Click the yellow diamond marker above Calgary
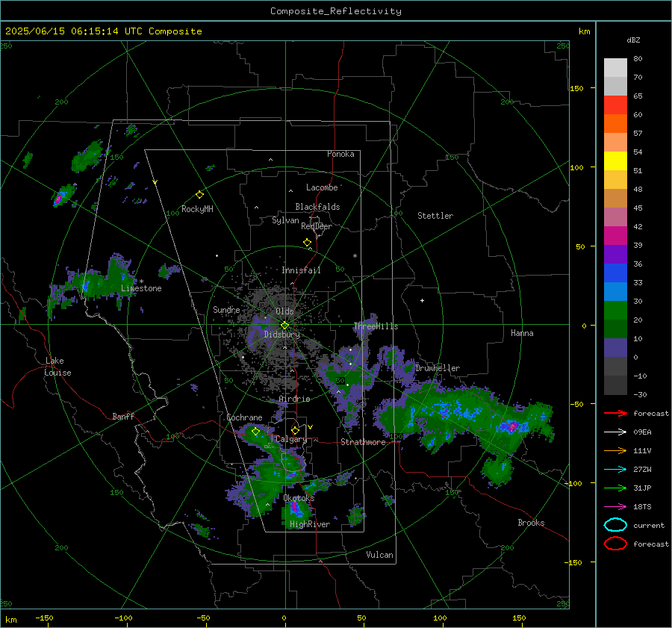This screenshot has height=628, width=672. (295, 430)
